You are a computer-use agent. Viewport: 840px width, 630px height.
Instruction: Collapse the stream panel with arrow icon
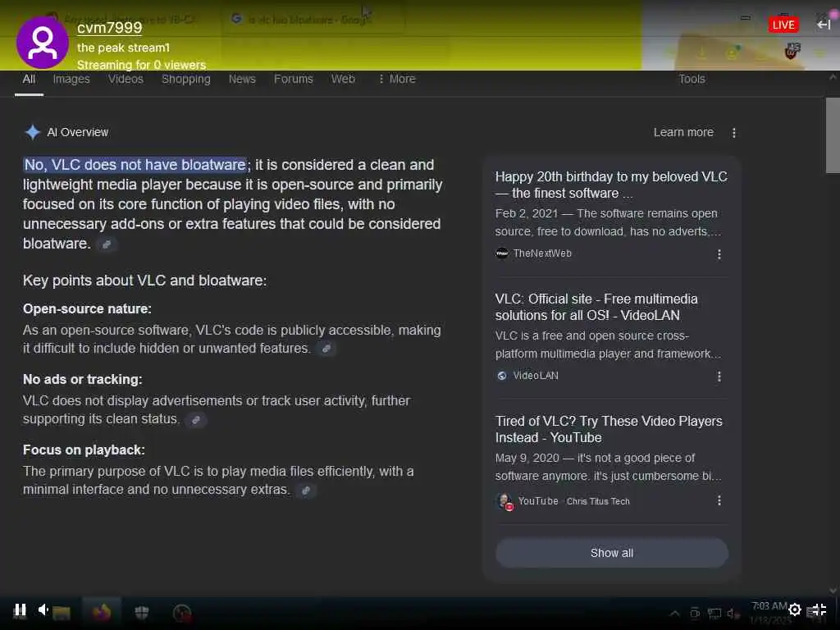point(824,25)
